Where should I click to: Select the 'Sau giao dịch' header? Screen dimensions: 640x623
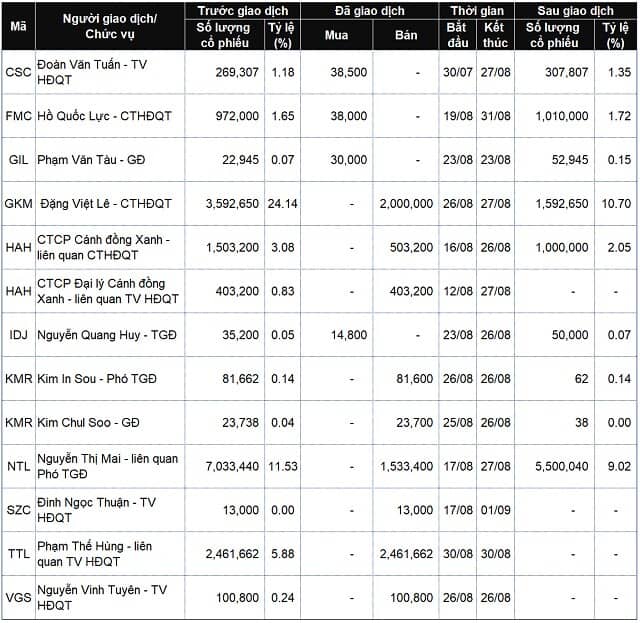pos(575,11)
